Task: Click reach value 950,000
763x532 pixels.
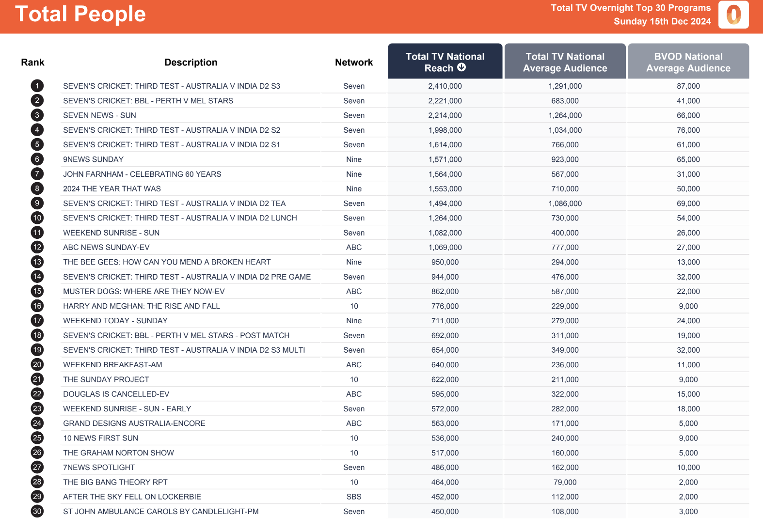Action: tap(445, 262)
